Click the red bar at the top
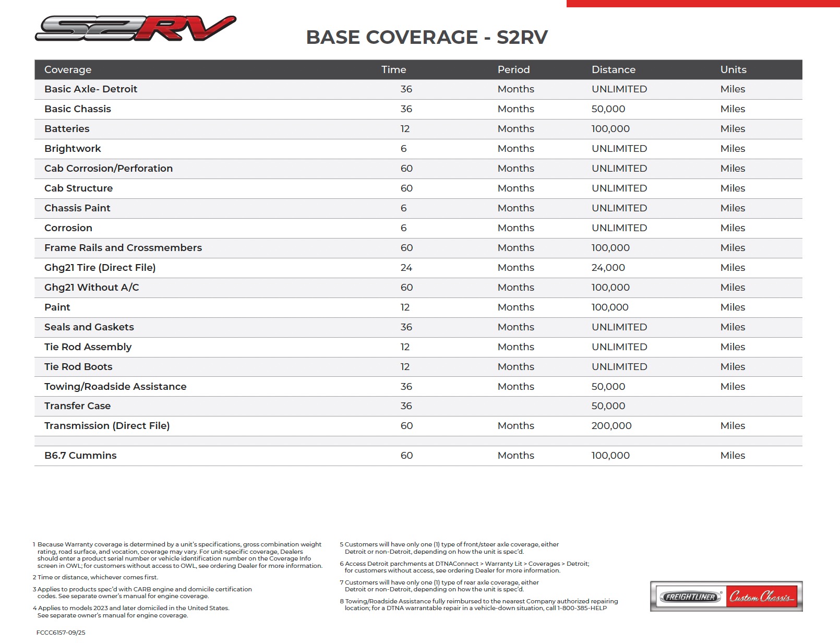Viewport: 840px width, 643px height. 703,3
